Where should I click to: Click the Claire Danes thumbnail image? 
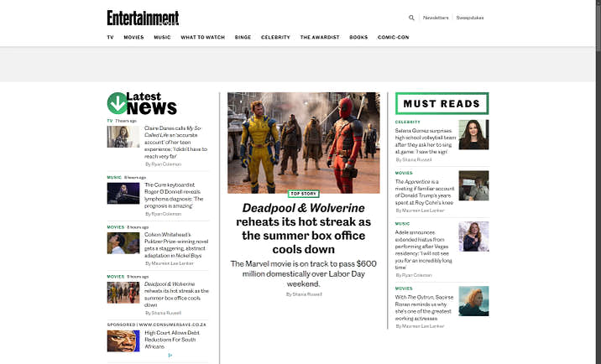click(x=123, y=137)
